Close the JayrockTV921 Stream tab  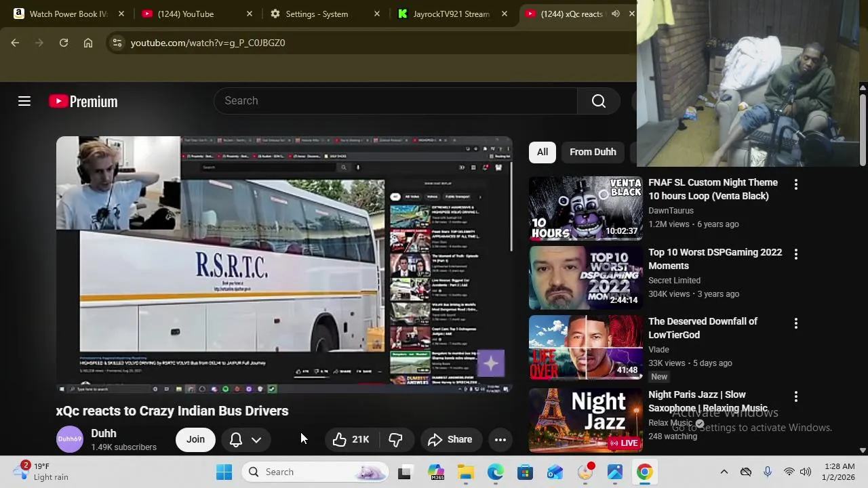504,14
